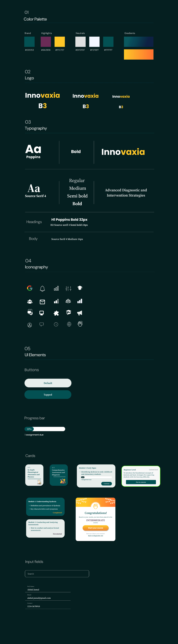
Task: Click Continue on Module 3 card
Action: tap(107, 483)
